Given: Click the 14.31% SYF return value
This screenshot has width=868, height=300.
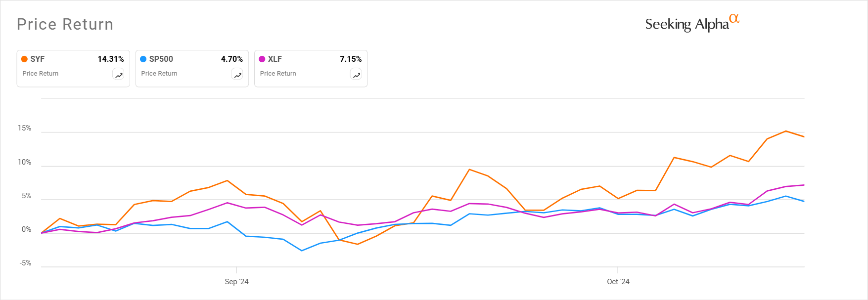Looking at the screenshot, I should (111, 59).
